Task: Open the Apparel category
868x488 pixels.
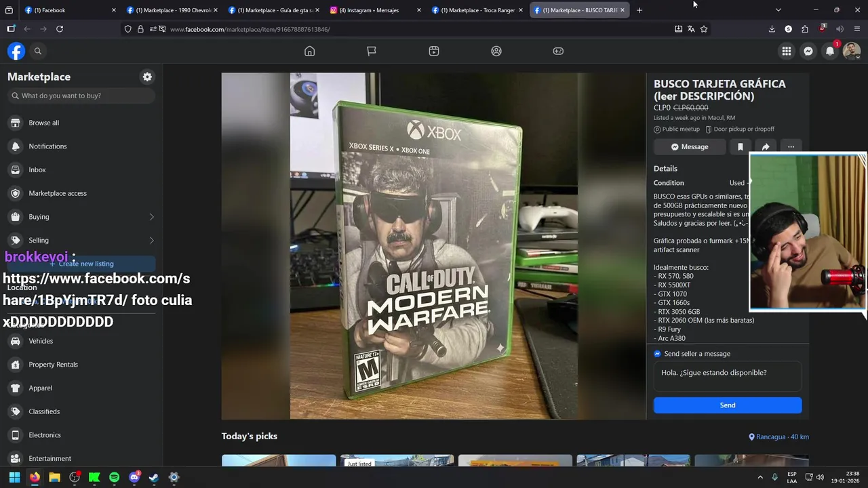Action: [81, 388]
